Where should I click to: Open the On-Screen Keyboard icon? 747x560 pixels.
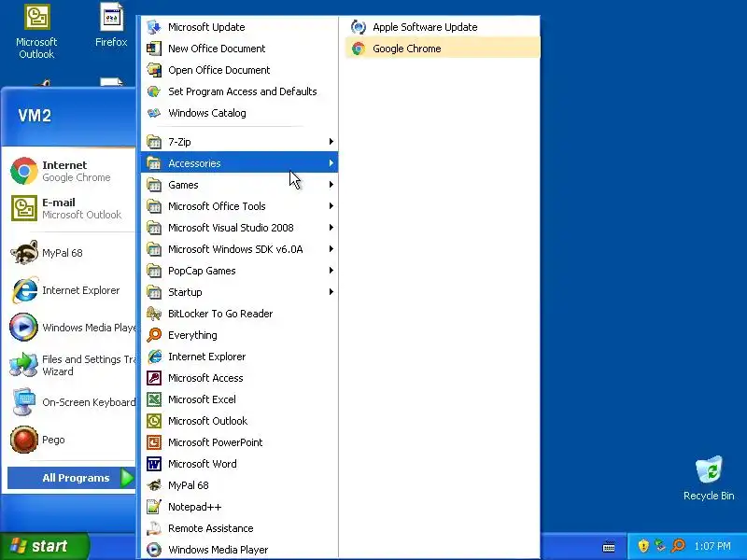24,402
